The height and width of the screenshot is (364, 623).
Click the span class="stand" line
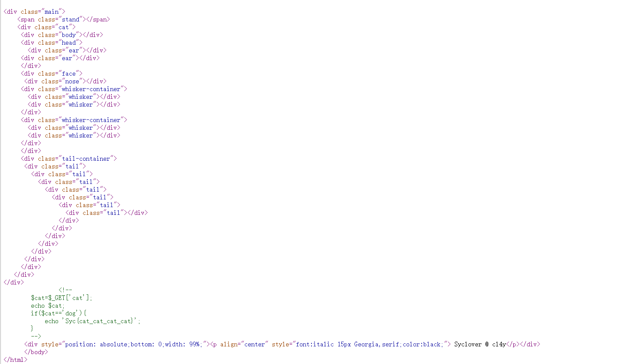(64, 19)
